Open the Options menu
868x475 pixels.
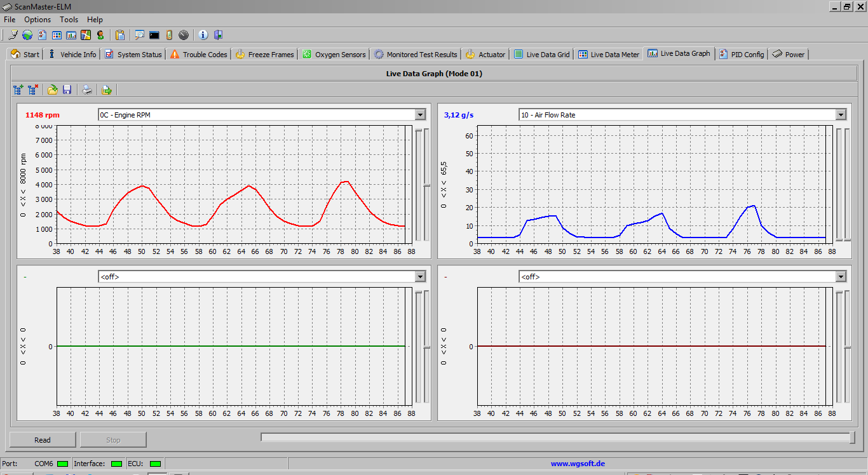pyautogui.click(x=37, y=20)
